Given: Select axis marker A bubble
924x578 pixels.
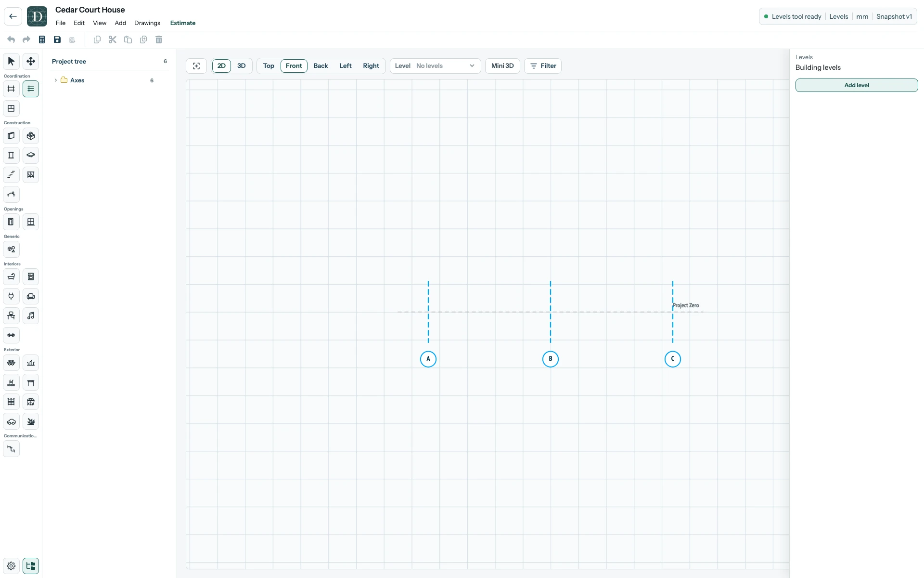Looking at the screenshot, I should [x=428, y=359].
